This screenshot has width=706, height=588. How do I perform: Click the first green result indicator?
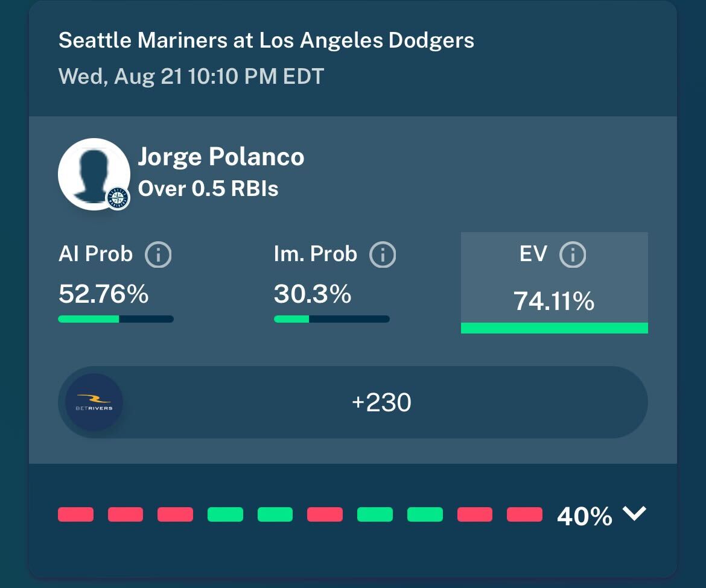pos(225,514)
